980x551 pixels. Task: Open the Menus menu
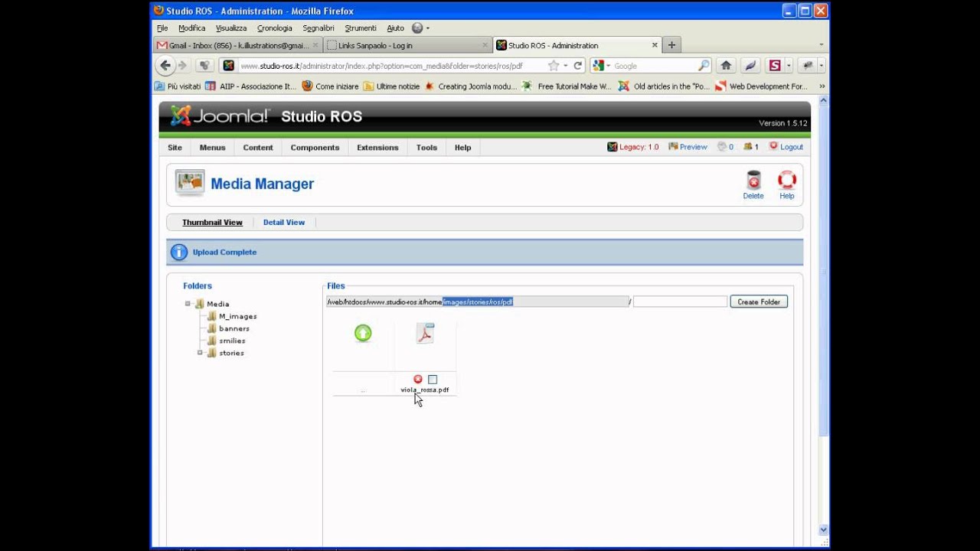tap(213, 147)
